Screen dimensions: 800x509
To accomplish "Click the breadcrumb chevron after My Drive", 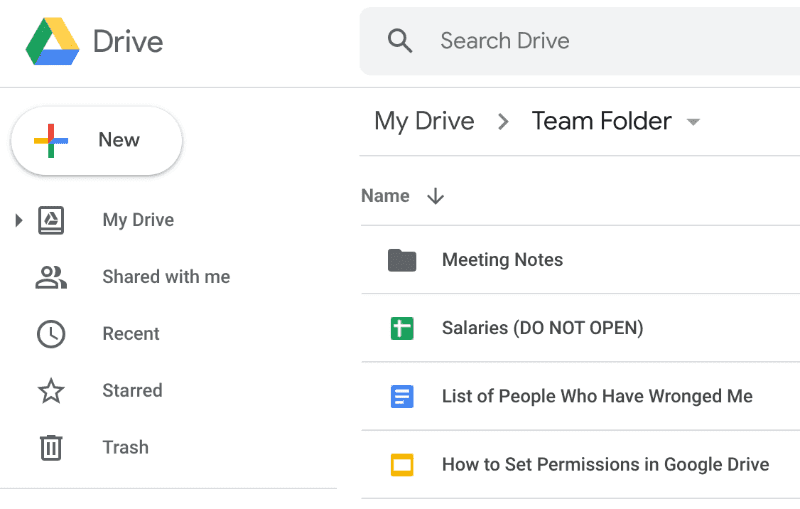I will click(x=503, y=121).
